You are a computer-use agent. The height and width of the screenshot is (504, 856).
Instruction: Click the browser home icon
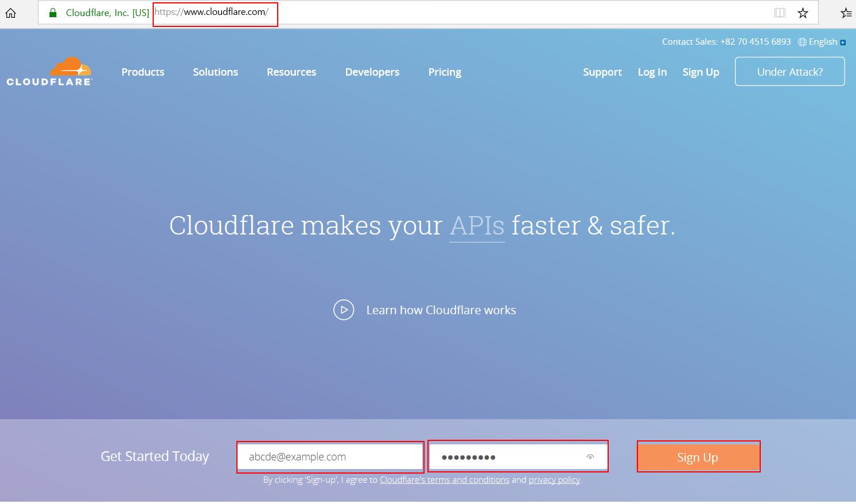point(11,13)
